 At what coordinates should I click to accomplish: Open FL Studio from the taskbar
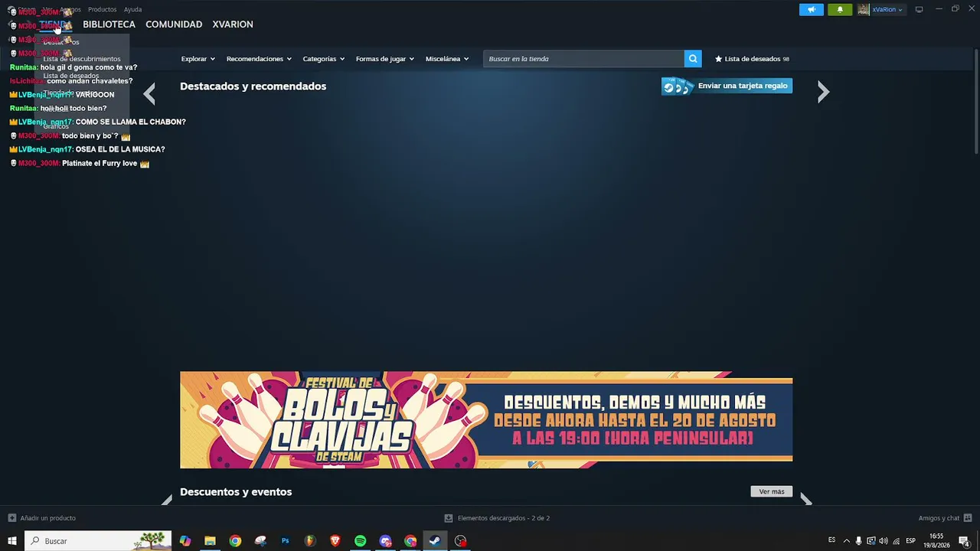pyautogui.click(x=310, y=541)
